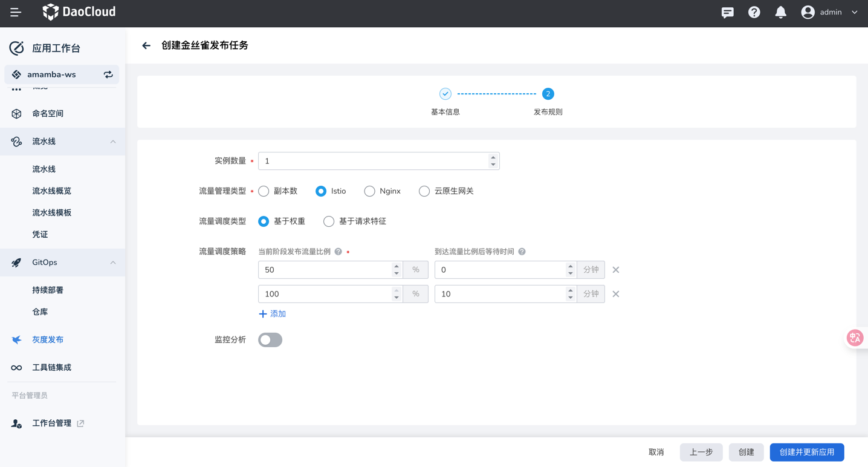Screen dimensions: 868x467
Task: Click the floating translate icon
Action: click(855, 338)
